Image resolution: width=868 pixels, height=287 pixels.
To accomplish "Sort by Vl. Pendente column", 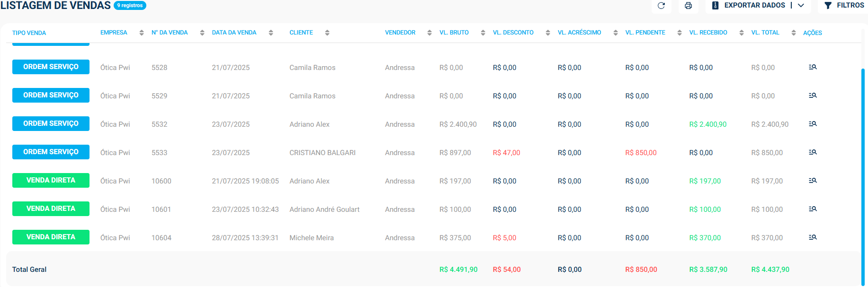I will [x=645, y=33].
